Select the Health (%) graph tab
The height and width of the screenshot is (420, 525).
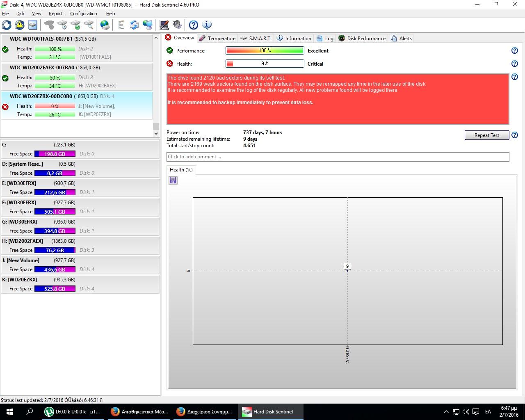(x=181, y=169)
